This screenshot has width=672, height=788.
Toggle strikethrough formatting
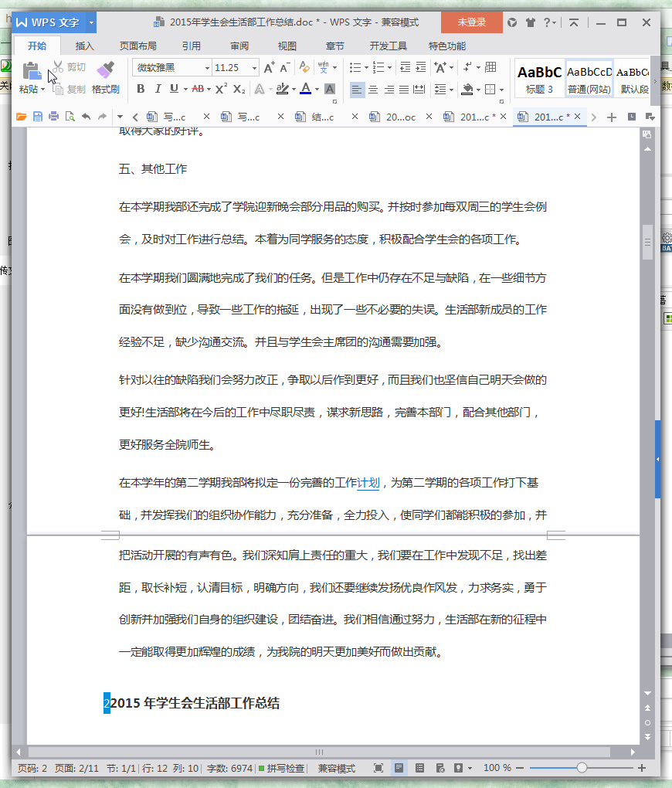[x=198, y=89]
